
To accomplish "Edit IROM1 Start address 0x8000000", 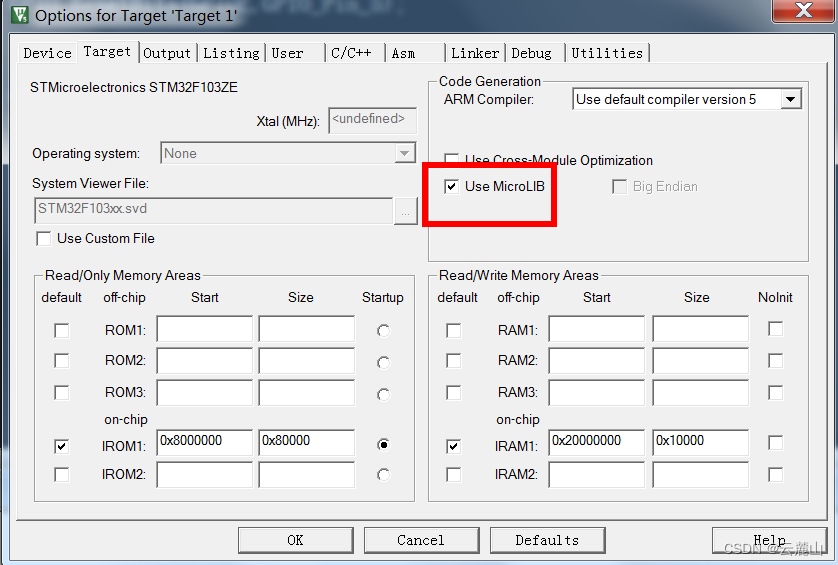I will coord(205,443).
